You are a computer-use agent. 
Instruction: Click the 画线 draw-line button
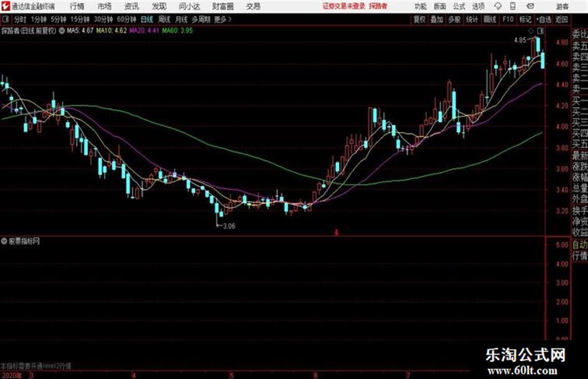pyautogui.click(x=490, y=19)
